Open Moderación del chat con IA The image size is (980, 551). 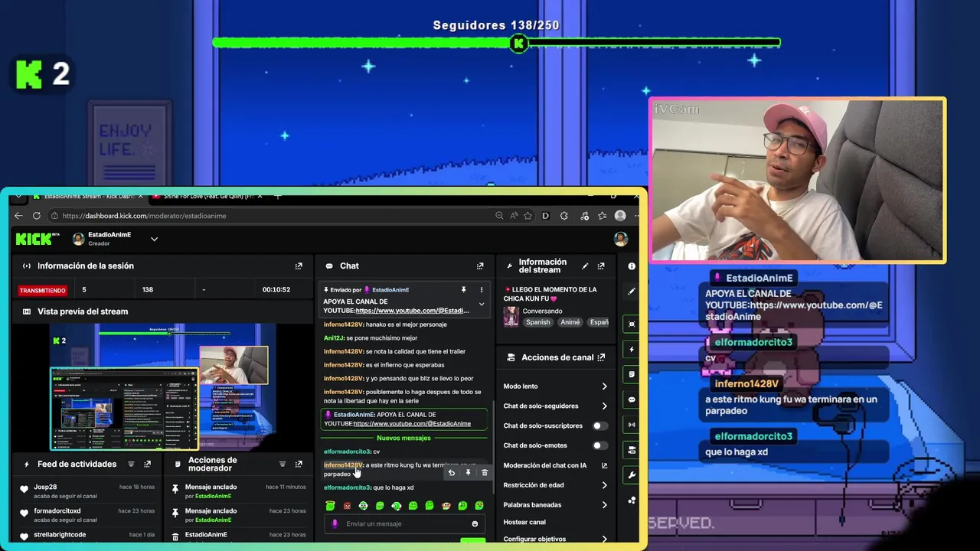point(555,465)
